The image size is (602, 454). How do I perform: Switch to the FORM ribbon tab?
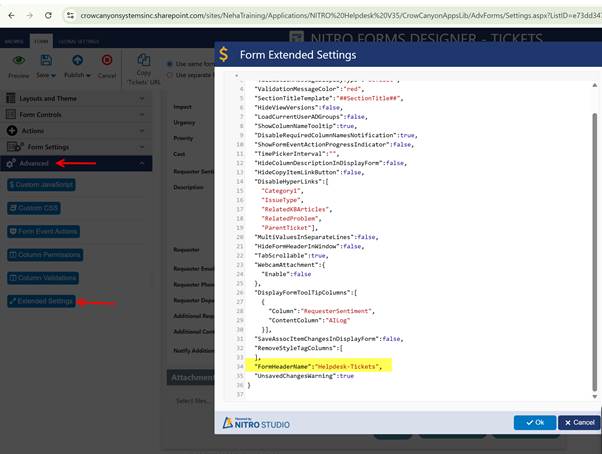[42, 43]
